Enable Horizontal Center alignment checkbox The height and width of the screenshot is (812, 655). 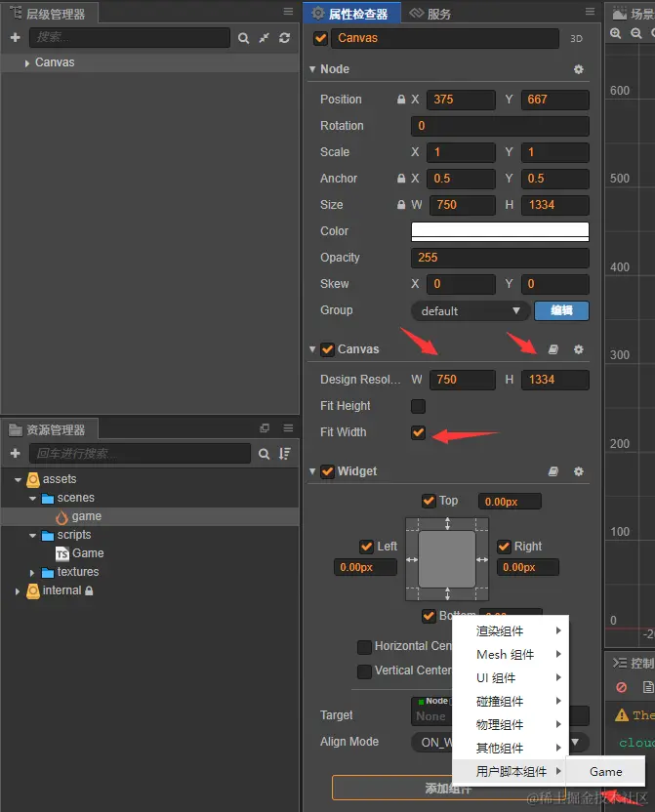click(x=364, y=647)
